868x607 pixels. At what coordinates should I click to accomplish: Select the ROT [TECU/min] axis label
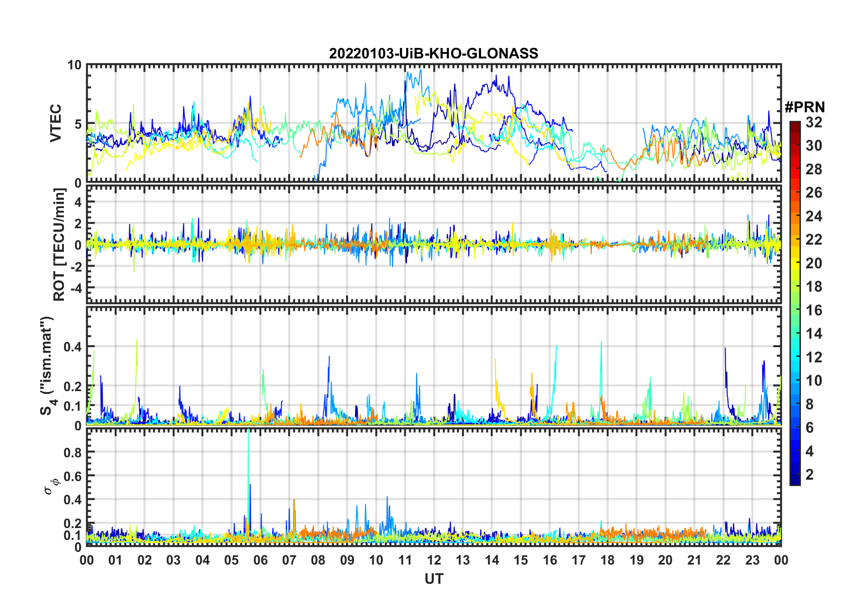tap(59, 245)
